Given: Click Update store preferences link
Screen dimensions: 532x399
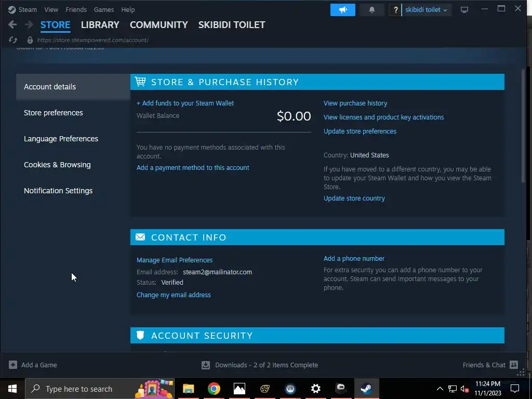Looking at the screenshot, I should (x=360, y=131).
